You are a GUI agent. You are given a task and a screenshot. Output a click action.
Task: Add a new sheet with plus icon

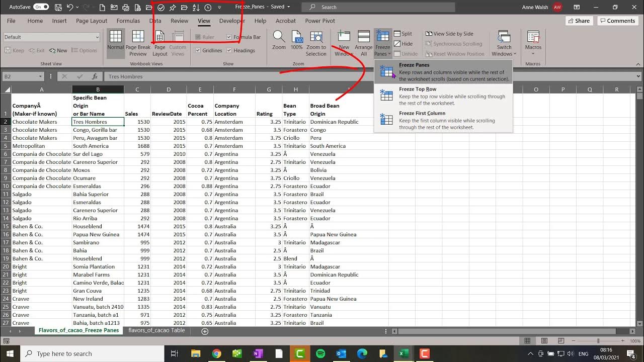(205, 331)
